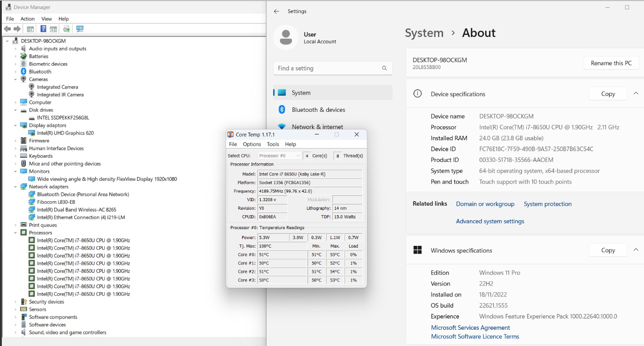Click the Back arrow in Device Manager toolbar
This screenshot has width=644, height=346.
tap(7, 29)
